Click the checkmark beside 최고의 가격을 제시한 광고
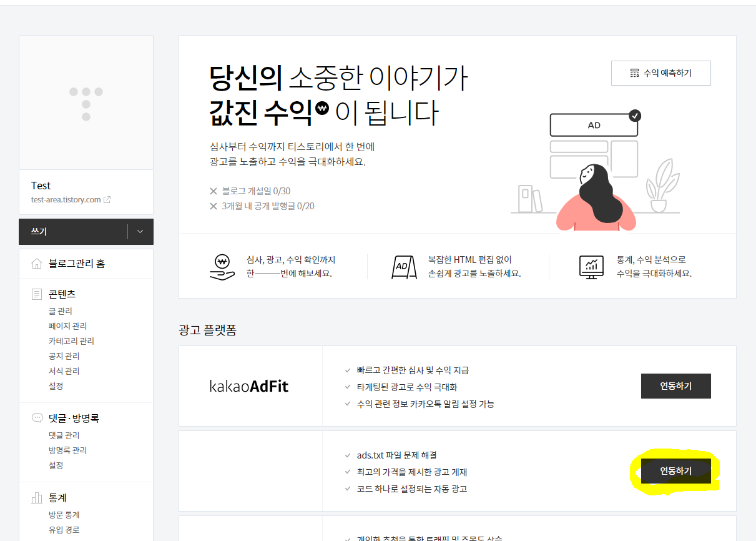The height and width of the screenshot is (541, 756). point(348,472)
